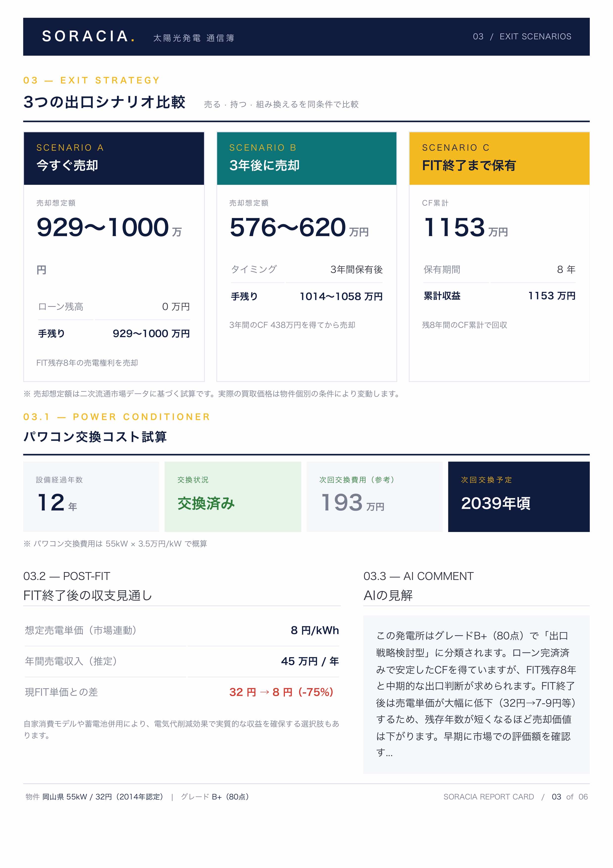Viewport: 613px width, 868px height.
Task: Click the SORACIA. logo in header
Action: point(88,36)
